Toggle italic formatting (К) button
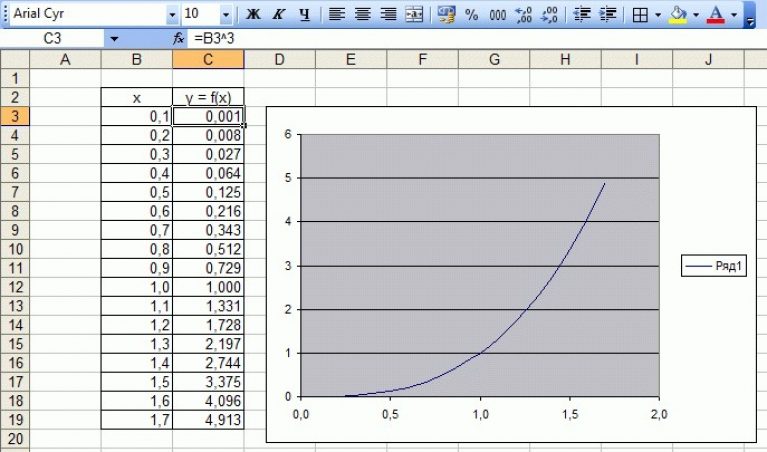This screenshot has width=767, height=452. click(x=278, y=15)
